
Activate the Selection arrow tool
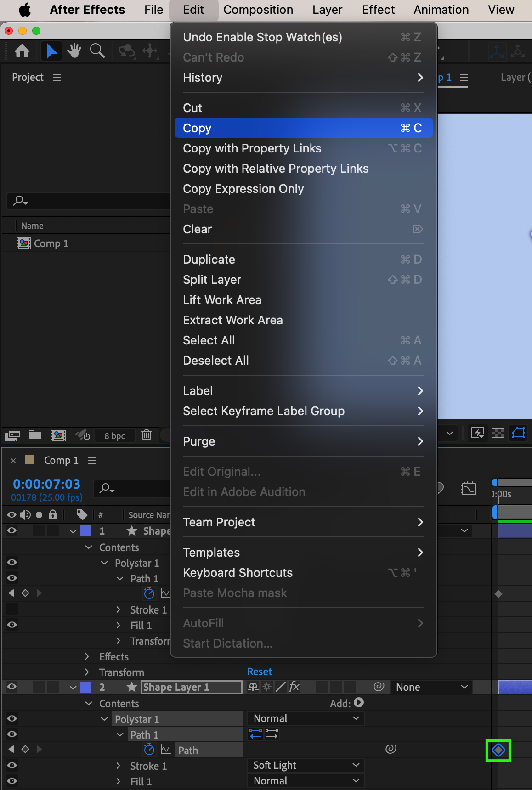point(51,51)
